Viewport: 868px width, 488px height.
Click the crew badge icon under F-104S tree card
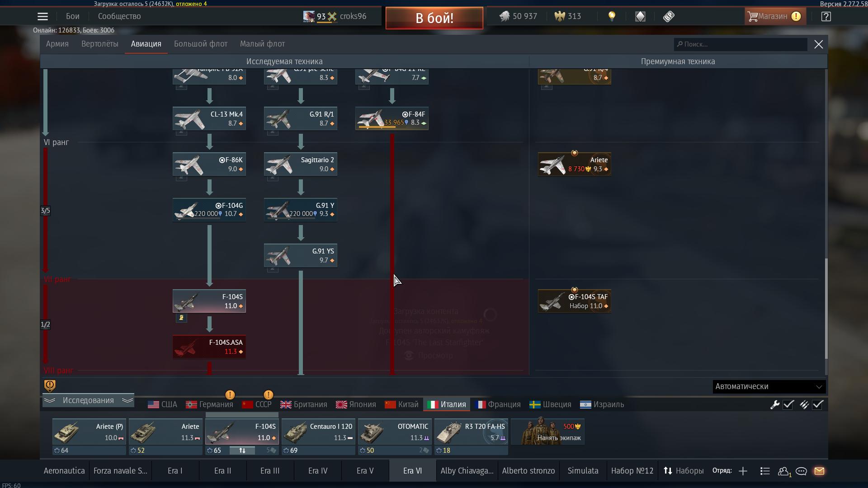pyautogui.click(x=181, y=318)
